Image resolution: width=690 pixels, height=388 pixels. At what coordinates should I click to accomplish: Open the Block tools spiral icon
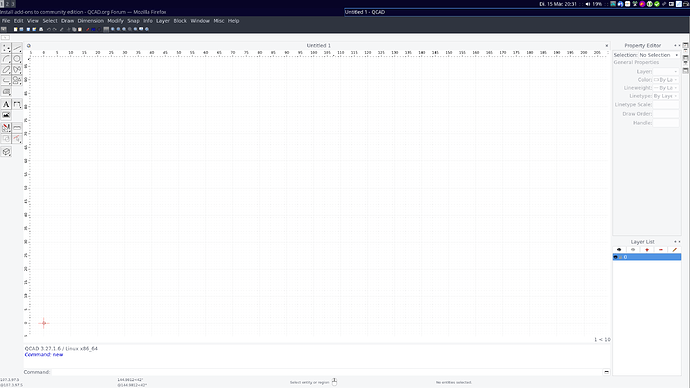(x=6, y=139)
